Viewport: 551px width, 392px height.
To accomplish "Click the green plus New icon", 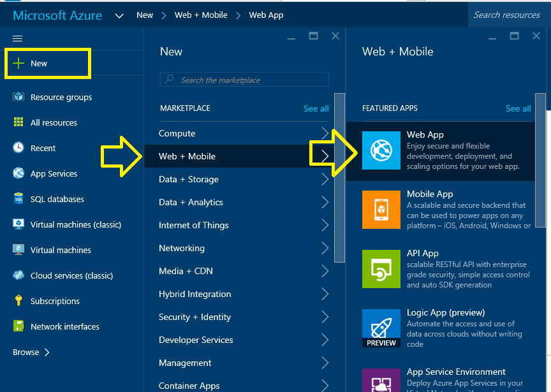I will (18, 63).
